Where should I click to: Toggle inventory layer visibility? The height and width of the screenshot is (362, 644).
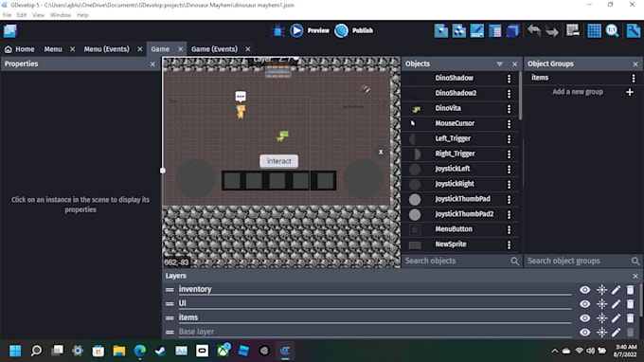point(585,290)
